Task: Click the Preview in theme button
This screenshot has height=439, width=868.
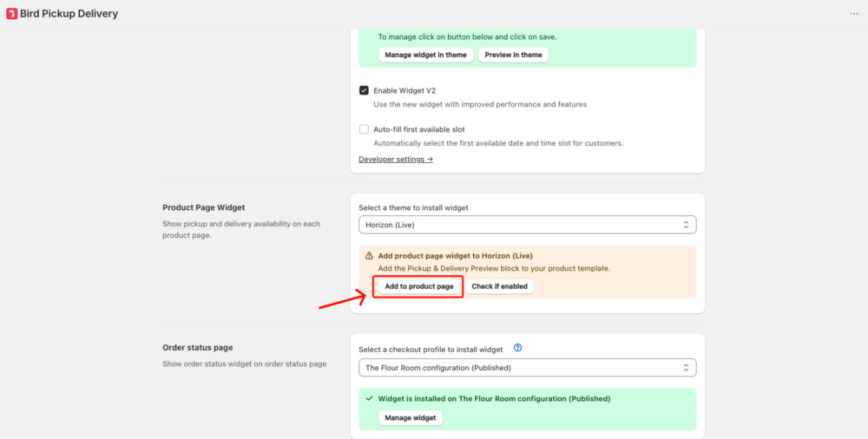Action: tap(513, 55)
